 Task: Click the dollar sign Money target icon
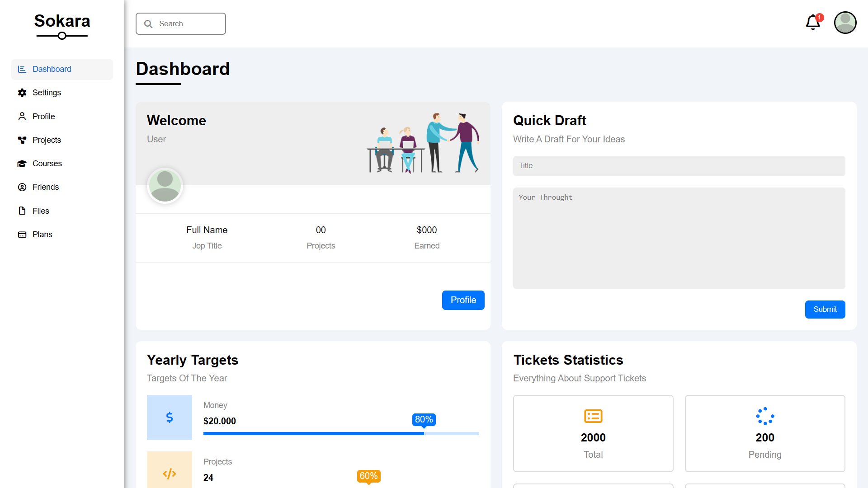click(170, 418)
